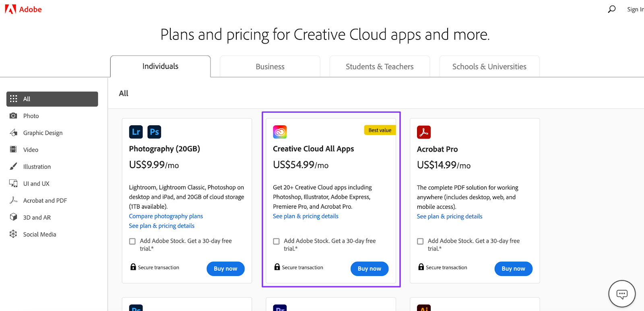
Task: Click the Acrobat Pro red icon
Action: coord(424,132)
